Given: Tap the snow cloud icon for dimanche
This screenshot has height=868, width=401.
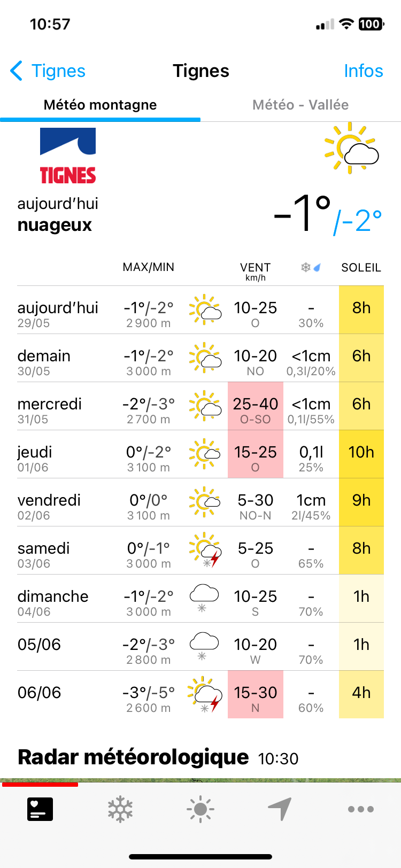Looking at the screenshot, I should tap(204, 598).
